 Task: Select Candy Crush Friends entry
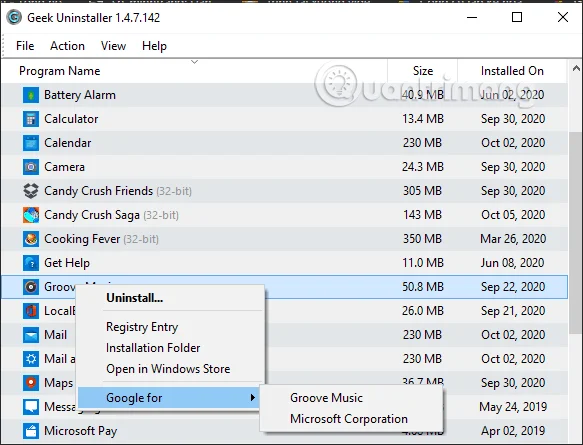point(118,191)
